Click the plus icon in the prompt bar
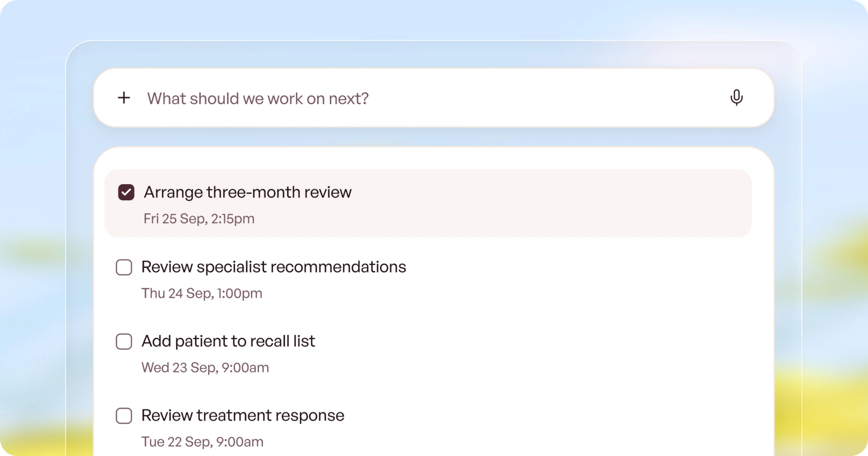The width and height of the screenshot is (868, 456). click(124, 98)
